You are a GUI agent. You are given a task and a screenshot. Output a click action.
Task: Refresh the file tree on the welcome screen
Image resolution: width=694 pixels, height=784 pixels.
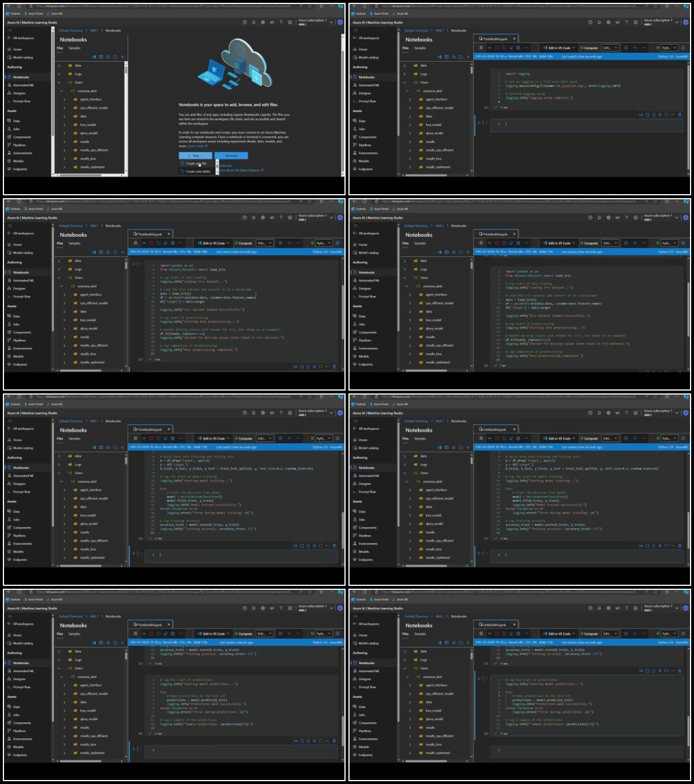pos(115,57)
